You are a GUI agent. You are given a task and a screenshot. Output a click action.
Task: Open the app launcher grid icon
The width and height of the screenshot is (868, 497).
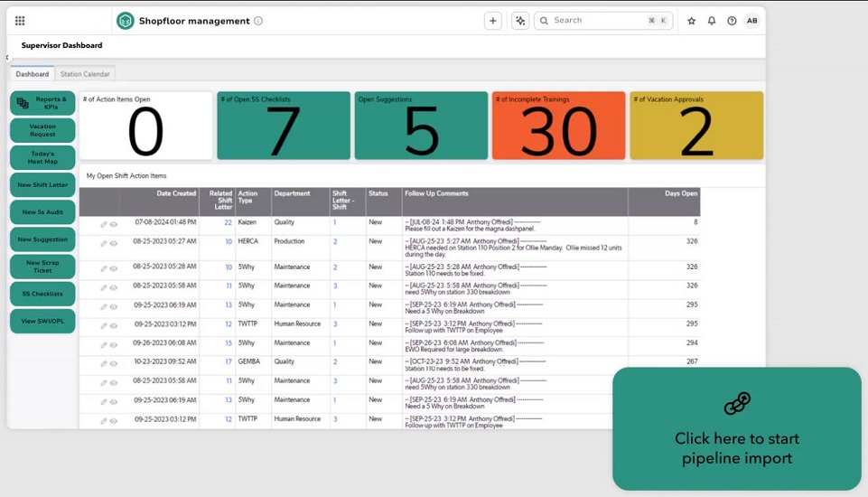pos(20,21)
